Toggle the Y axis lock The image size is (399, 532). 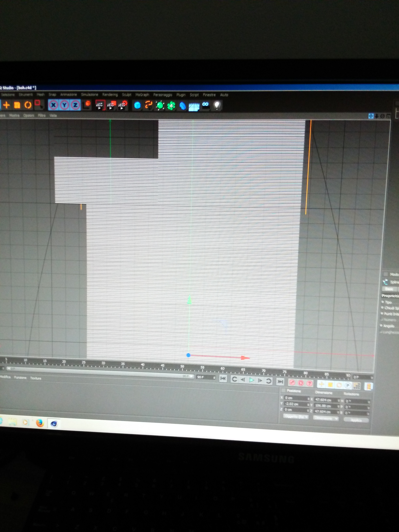coord(64,105)
